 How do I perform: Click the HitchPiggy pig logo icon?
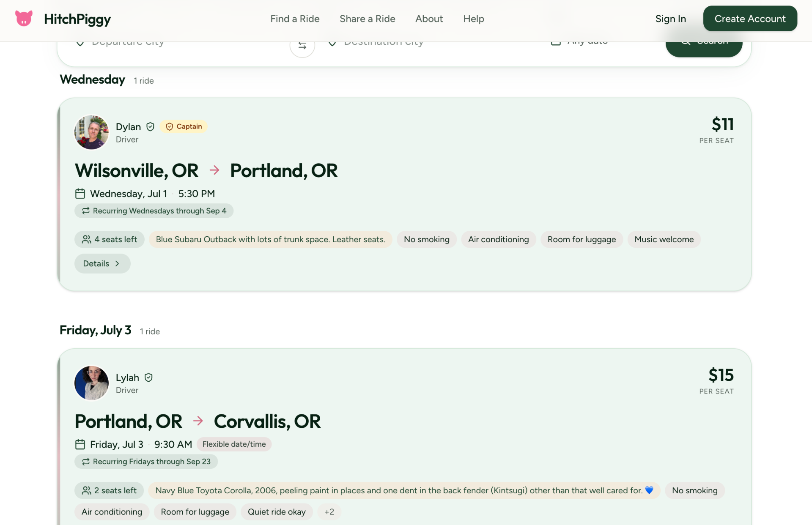24,19
